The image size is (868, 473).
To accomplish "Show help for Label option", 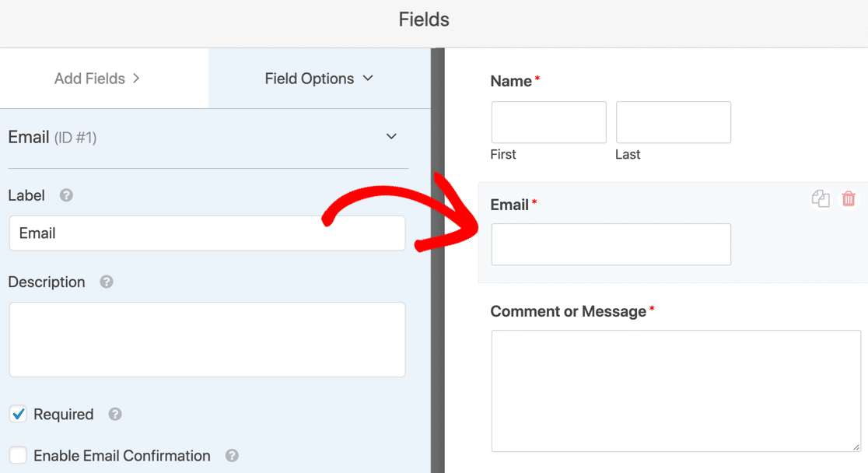I will pos(67,195).
